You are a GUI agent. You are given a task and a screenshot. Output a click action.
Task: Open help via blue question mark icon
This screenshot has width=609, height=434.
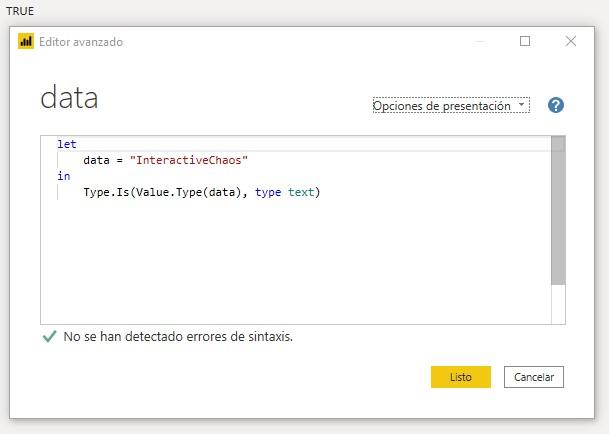point(556,105)
